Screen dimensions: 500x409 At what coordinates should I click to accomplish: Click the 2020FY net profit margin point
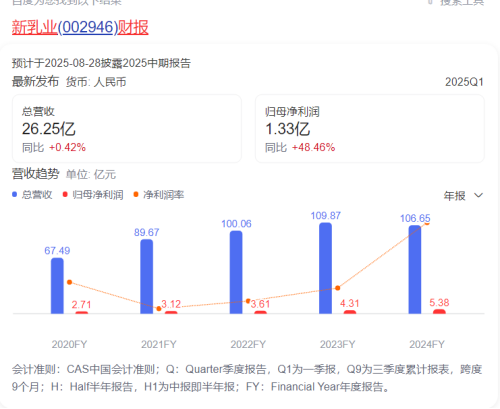pyautogui.click(x=69, y=282)
